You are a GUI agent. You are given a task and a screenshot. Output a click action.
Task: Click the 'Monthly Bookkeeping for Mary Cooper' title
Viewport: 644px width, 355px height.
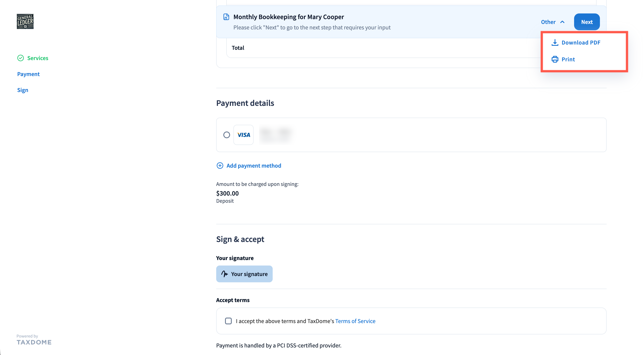click(x=288, y=17)
